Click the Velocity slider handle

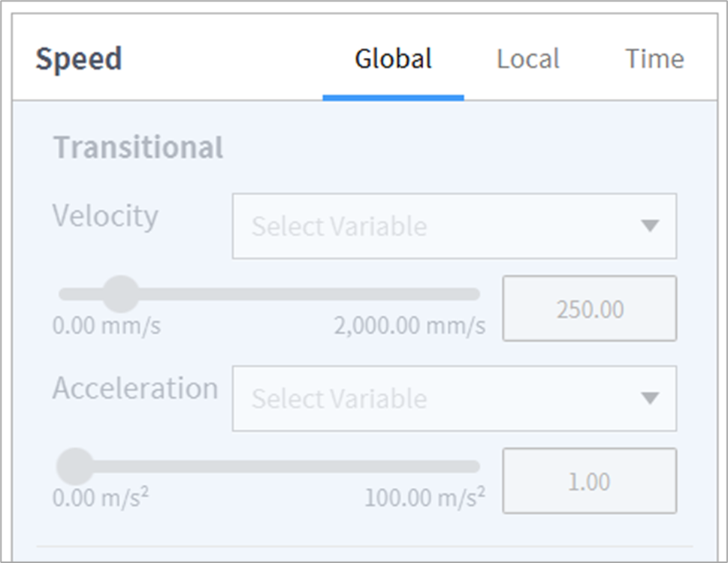pyautogui.click(x=120, y=294)
